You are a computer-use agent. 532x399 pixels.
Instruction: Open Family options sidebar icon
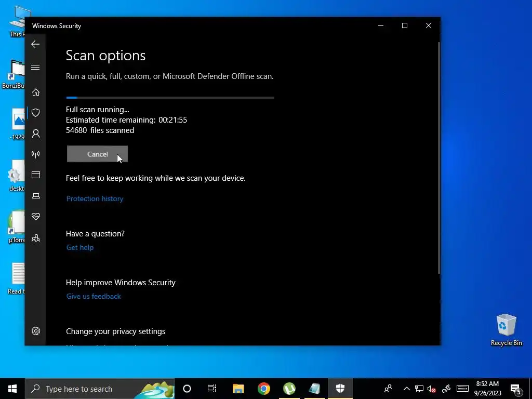click(x=36, y=238)
